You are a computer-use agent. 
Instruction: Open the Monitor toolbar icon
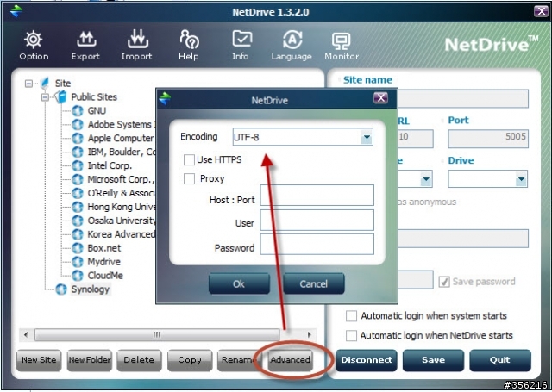click(342, 40)
